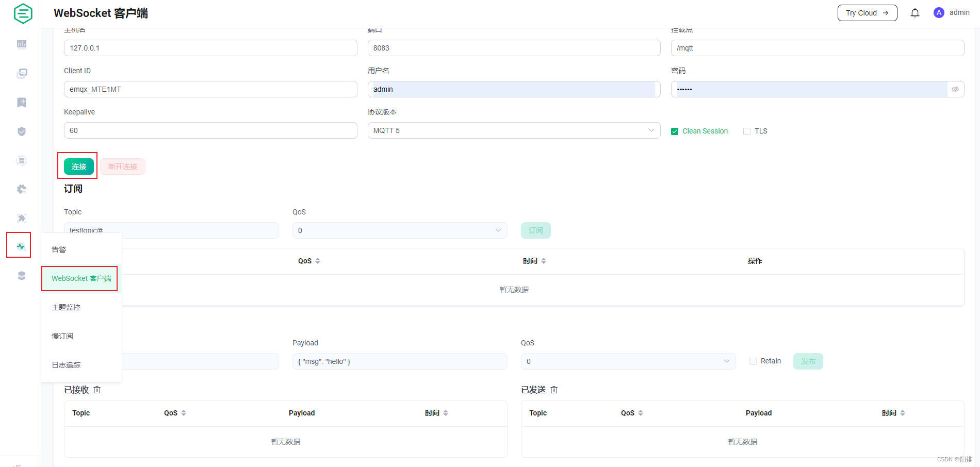Click the Try Cloud button
The image size is (980, 467).
point(868,13)
